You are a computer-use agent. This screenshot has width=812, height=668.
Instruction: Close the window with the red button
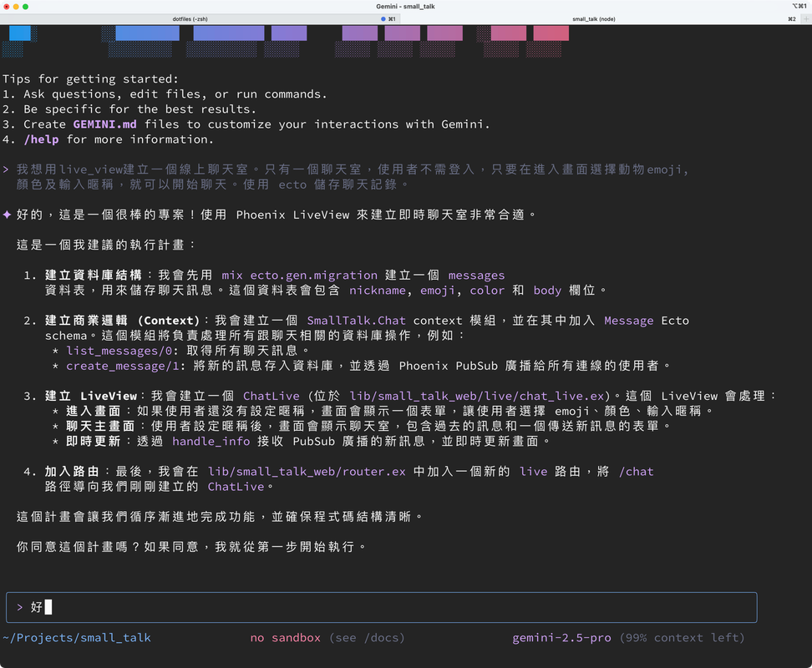click(6, 6)
